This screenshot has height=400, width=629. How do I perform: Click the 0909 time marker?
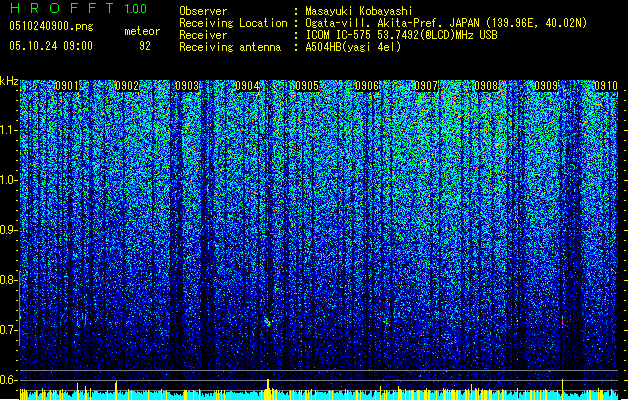(x=546, y=86)
